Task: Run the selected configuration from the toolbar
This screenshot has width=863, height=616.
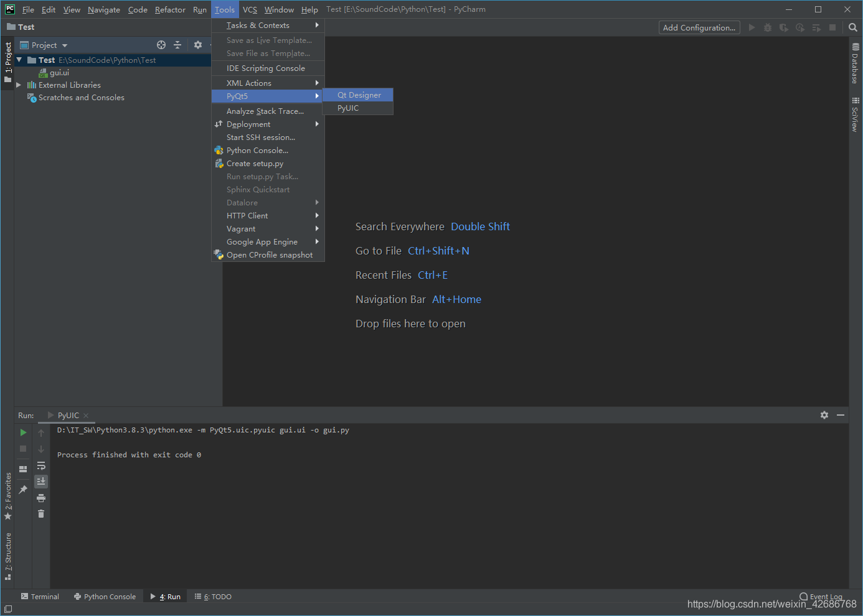Action: (x=752, y=27)
